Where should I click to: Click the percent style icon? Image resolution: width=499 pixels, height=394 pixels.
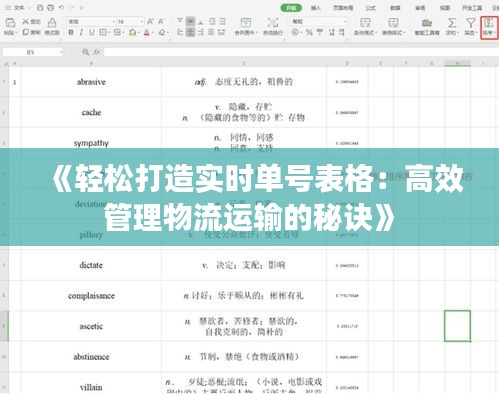tap(309, 32)
